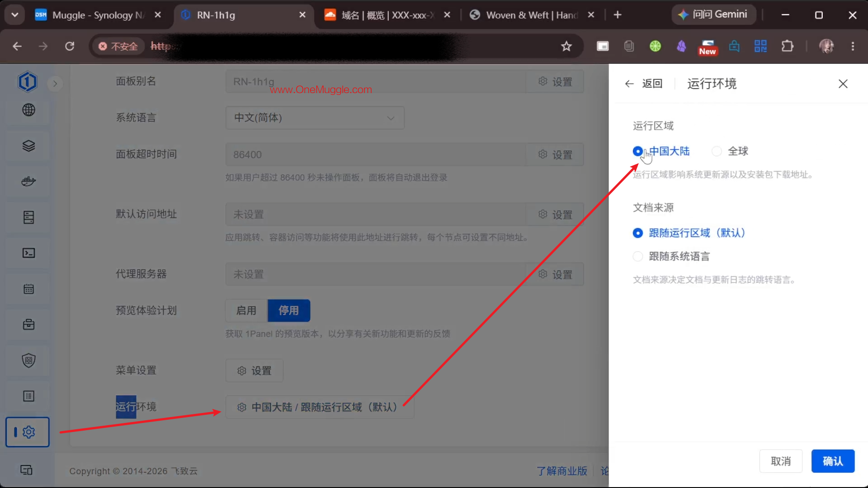Open the Databases icon in sidebar
Screen dimensions: 868x488
(28, 217)
